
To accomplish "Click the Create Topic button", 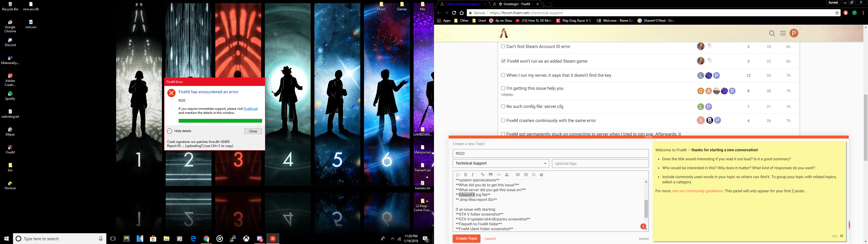I will [466, 239].
